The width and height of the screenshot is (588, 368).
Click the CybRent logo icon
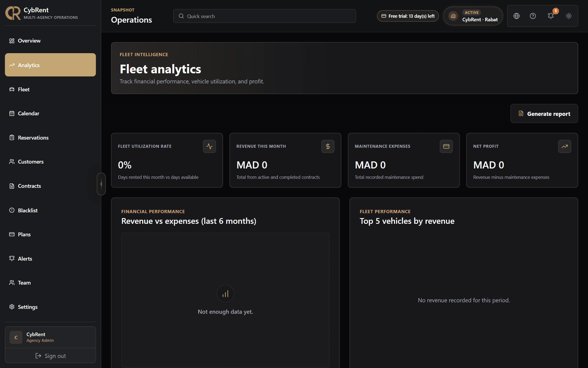13,13
